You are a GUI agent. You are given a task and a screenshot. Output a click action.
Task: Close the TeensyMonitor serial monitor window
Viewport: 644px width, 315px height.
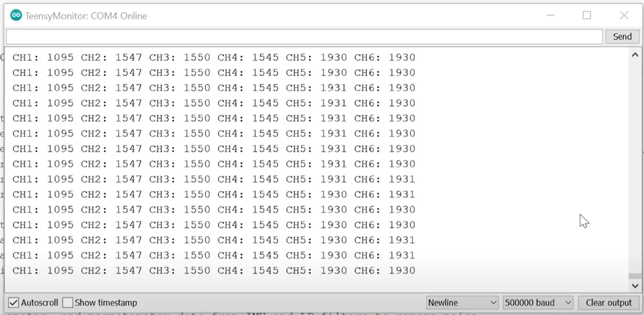tap(624, 16)
